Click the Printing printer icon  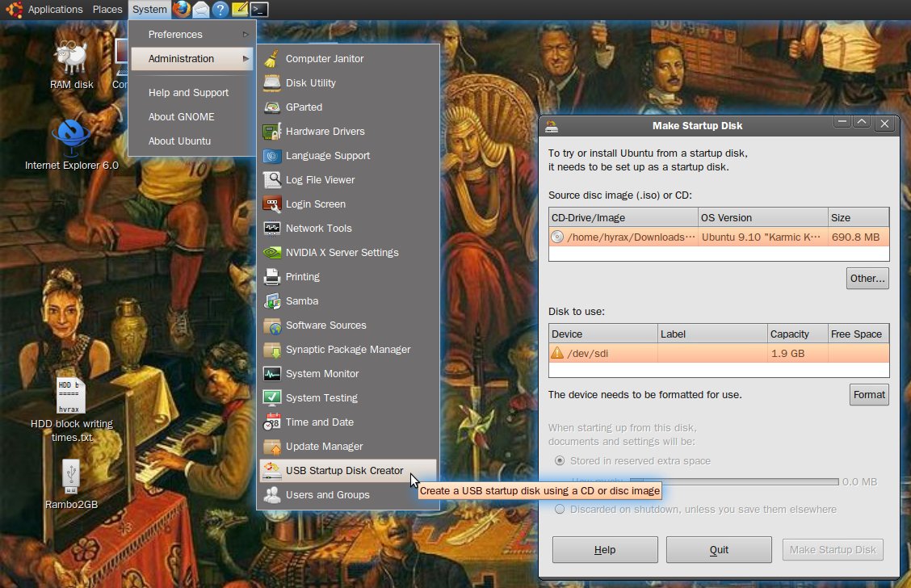[x=271, y=277]
